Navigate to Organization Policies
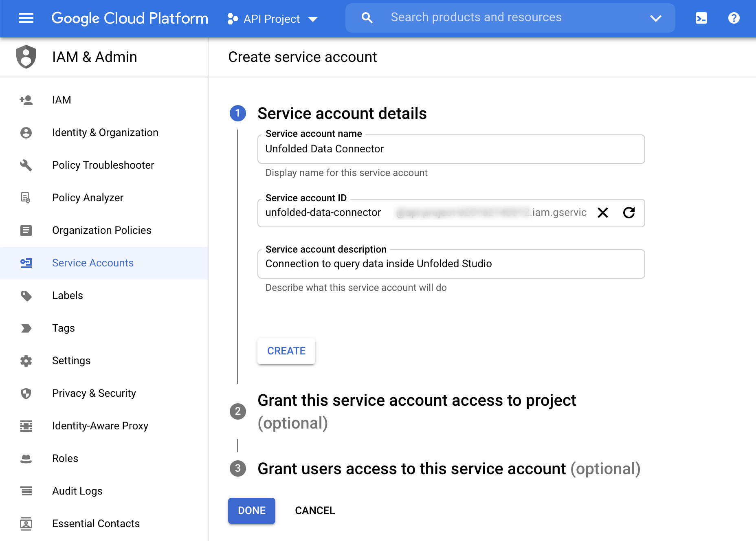The image size is (756, 541). click(104, 230)
